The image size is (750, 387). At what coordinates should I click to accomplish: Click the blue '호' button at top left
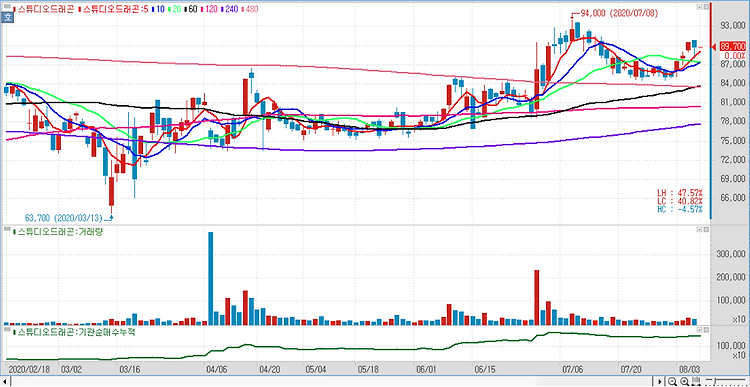(x=7, y=18)
